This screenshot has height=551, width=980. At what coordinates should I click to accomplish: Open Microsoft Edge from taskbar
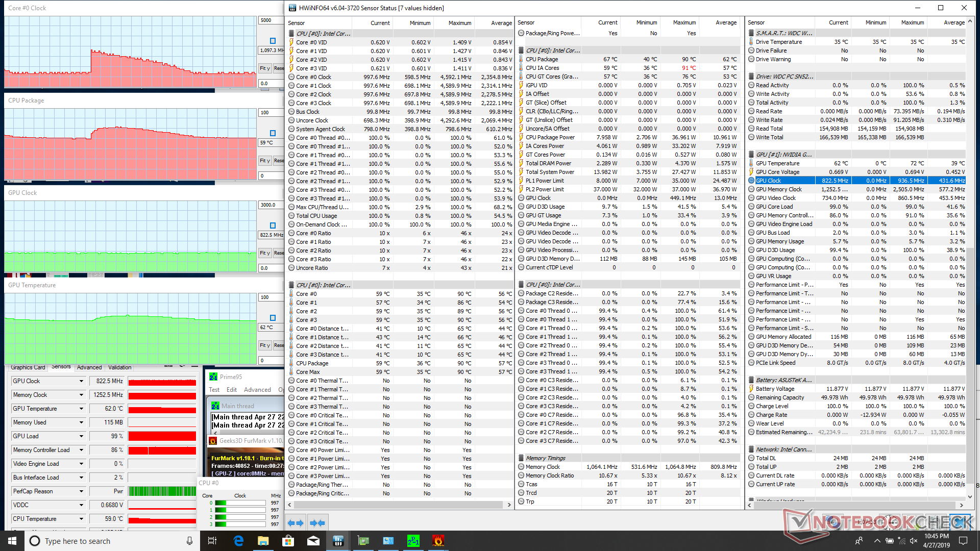point(238,541)
